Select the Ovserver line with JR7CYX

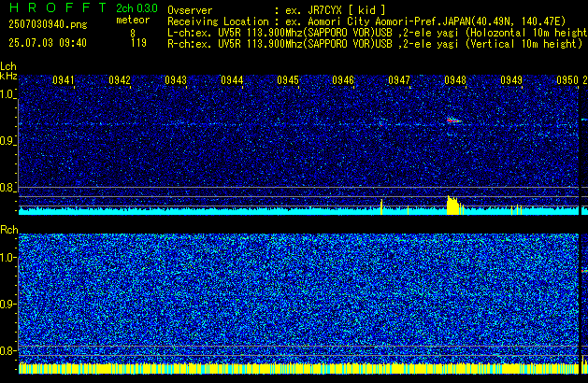pyautogui.click(x=277, y=10)
